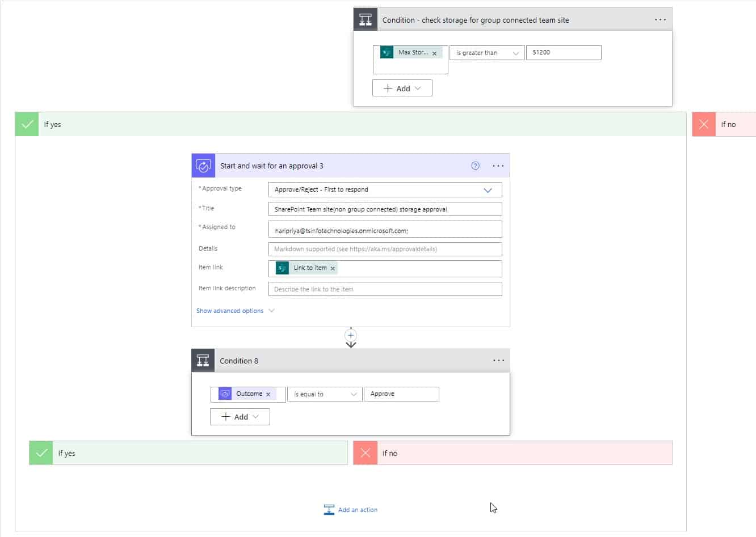
Task: Click the condition icon on storage check header
Action: [x=365, y=19]
